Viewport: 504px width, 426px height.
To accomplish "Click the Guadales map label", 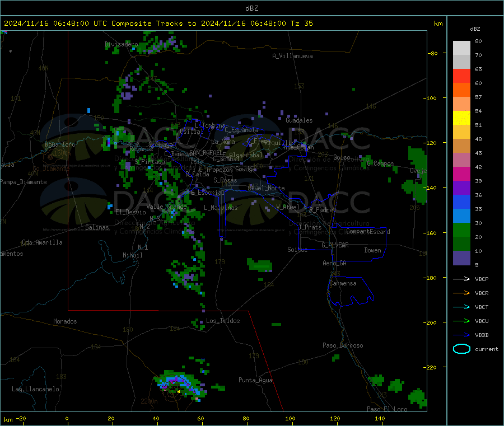I will [x=299, y=120].
